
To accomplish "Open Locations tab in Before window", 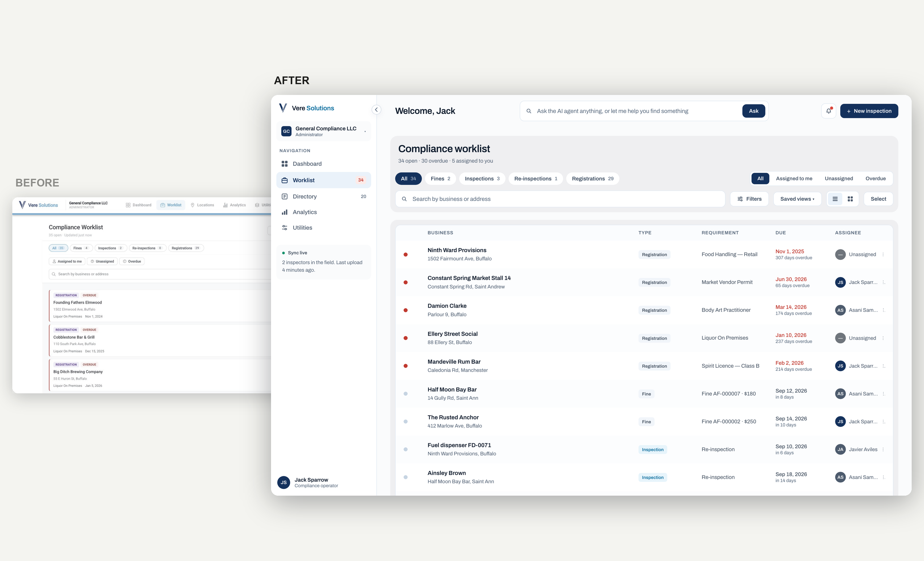I will tap(202, 205).
